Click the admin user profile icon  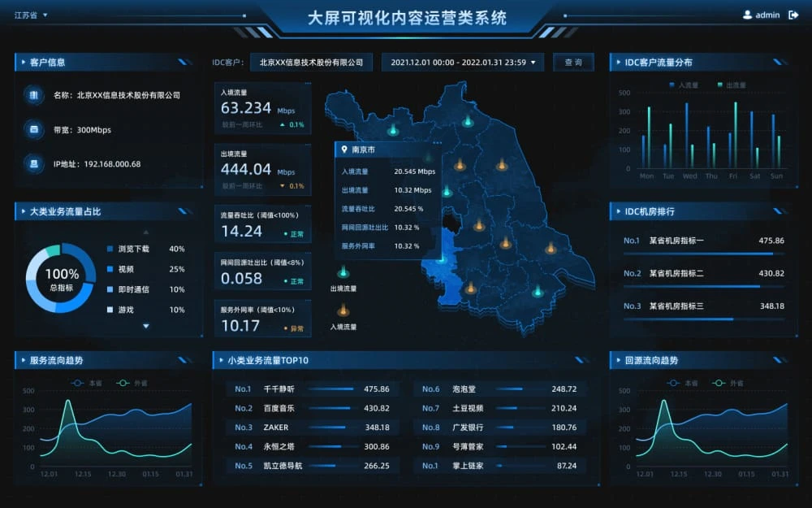click(x=747, y=15)
